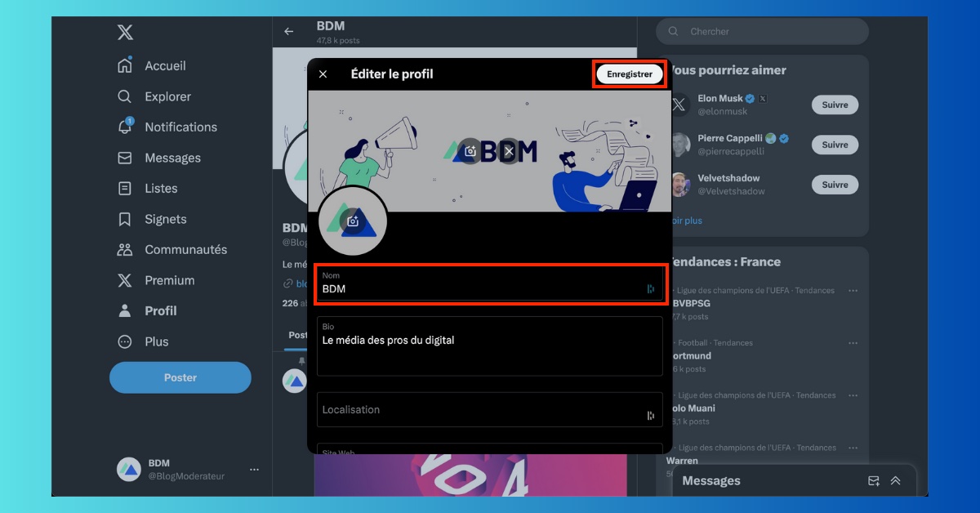The image size is (980, 513).
Task: Expand the Messages drawer with double chevron
Action: 895,481
